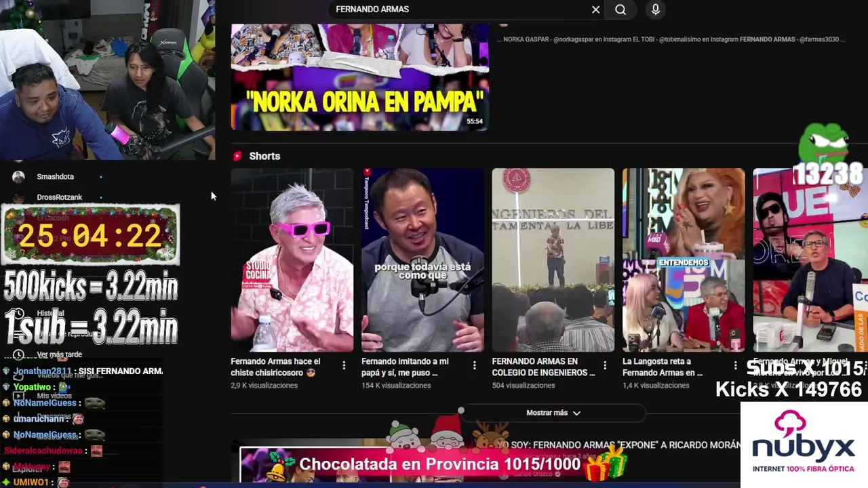Click chat username Sideralcachudowaa
Screen dimensions: 868x488
click(x=43, y=451)
